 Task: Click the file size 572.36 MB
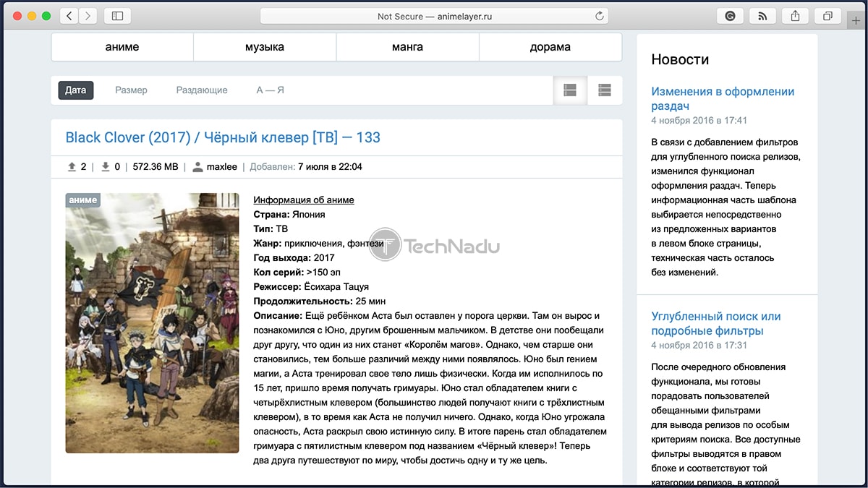click(x=156, y=167)
